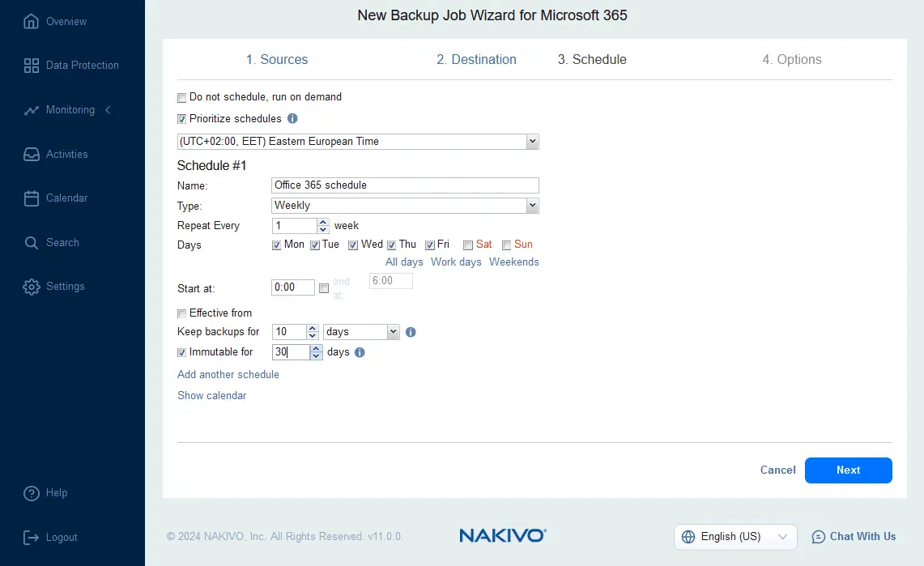Viewport: 924px width, 566px height.
Task: Click Show calendar link
Action: [x=211, y=396]
